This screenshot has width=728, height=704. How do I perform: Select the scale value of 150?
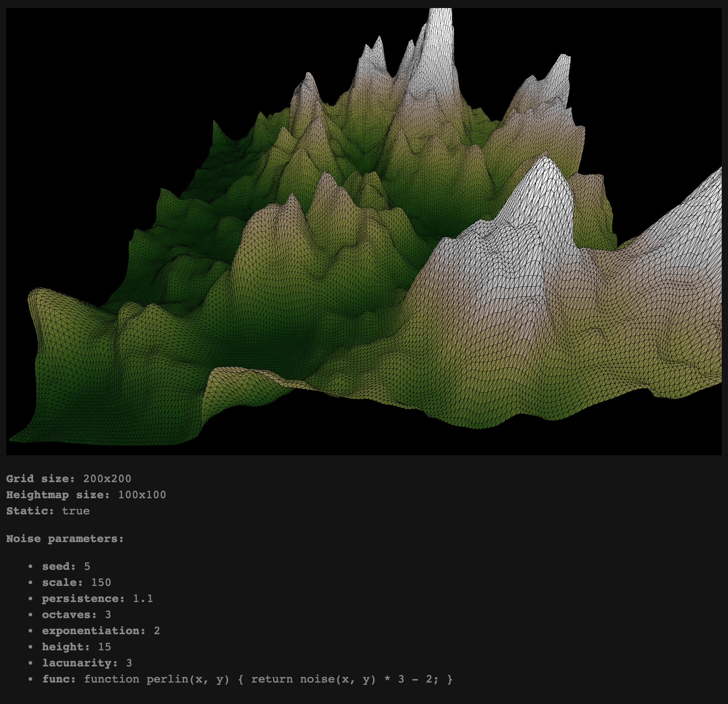pos(101,582)
